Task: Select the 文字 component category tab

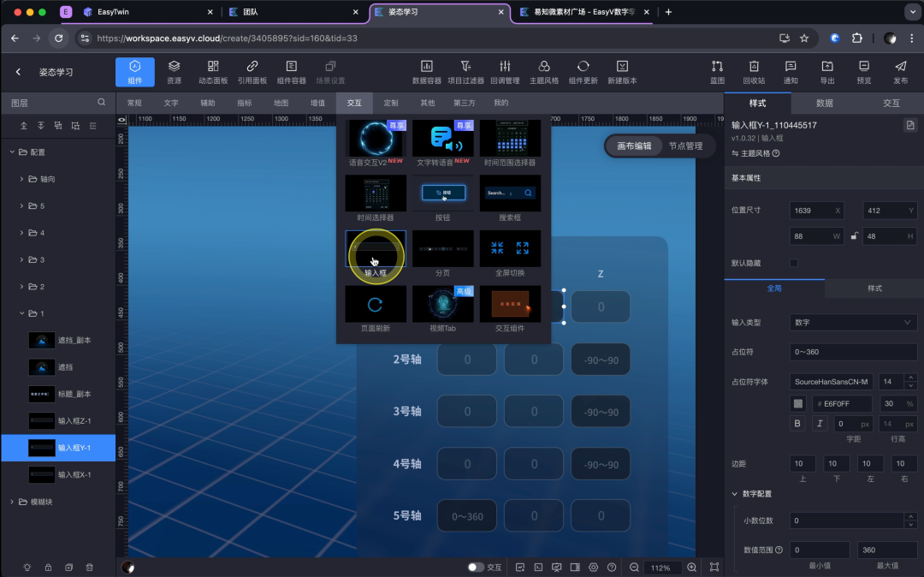Action: coord(171,103)
